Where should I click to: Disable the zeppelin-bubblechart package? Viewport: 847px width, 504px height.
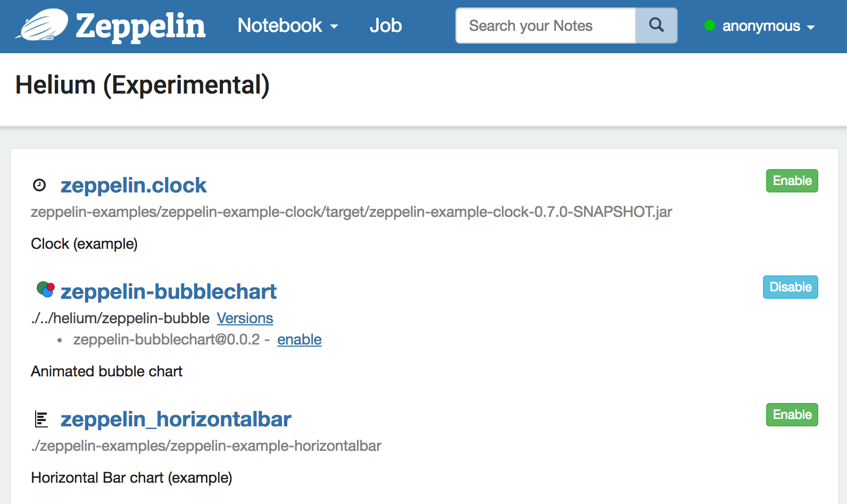(790, 287)
